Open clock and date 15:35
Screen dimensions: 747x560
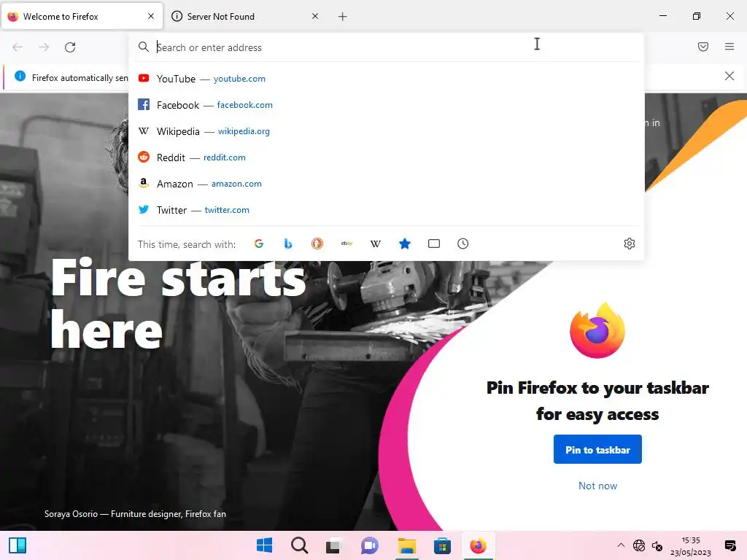(691, 546)
